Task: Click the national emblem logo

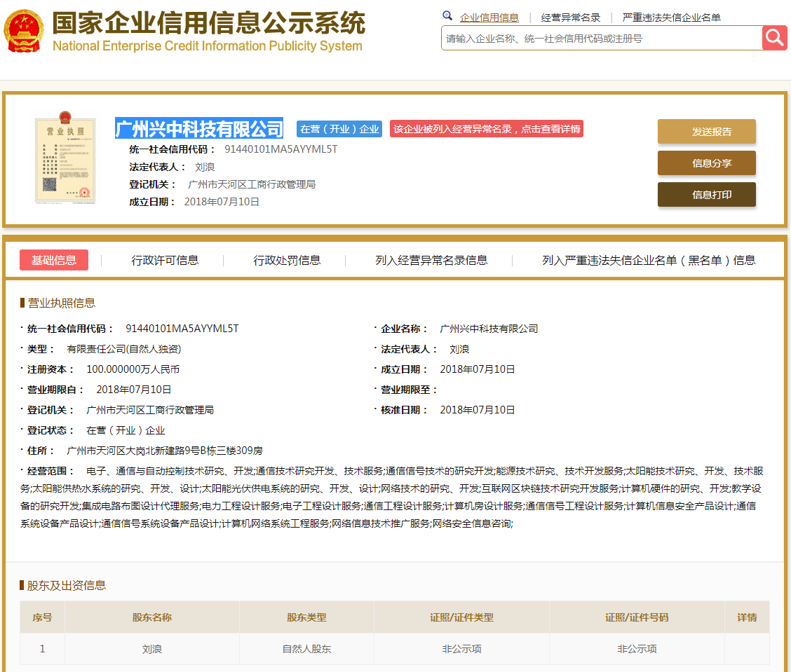Action: 23,31
